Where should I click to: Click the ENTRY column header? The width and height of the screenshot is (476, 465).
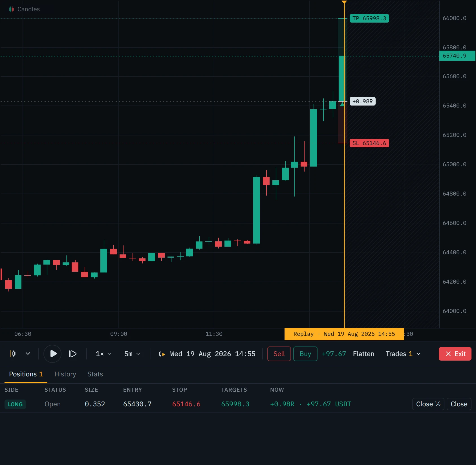[x=133, y=390]
